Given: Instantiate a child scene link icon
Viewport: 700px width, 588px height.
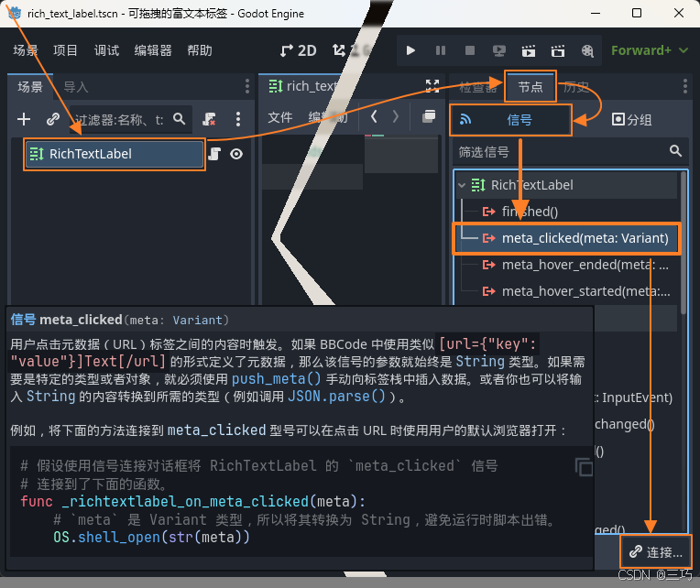Looking at the screenshot, I should tap(52, 119).
